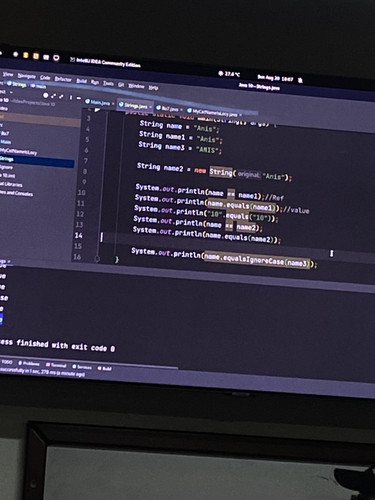Image resolution: width=375 pixels, height=500 pixels.
Task: Open the Git menu
Action: [x=121, y=85]
